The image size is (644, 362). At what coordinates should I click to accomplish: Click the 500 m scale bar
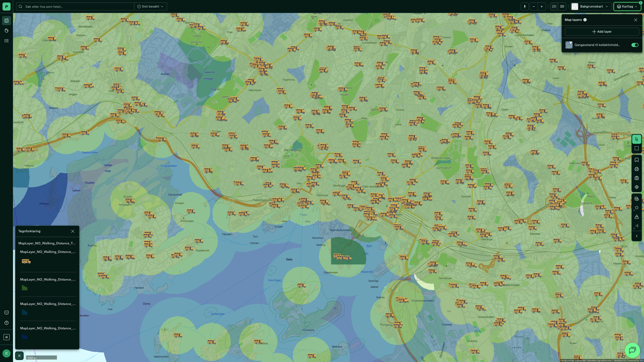click(x=42, y=357)
